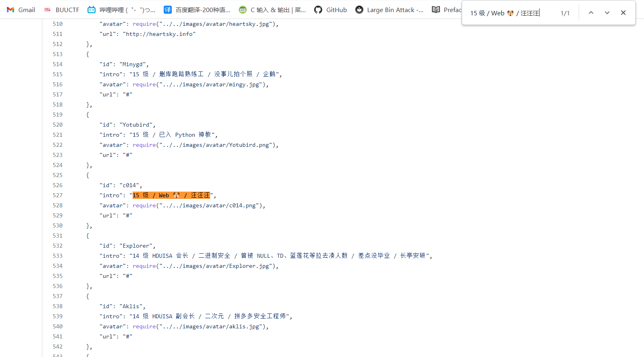Click the require keyword on line 539's avatar
The width and height of the screenshot is (644, 357).
pyautogui.click(x=144, y=326)
